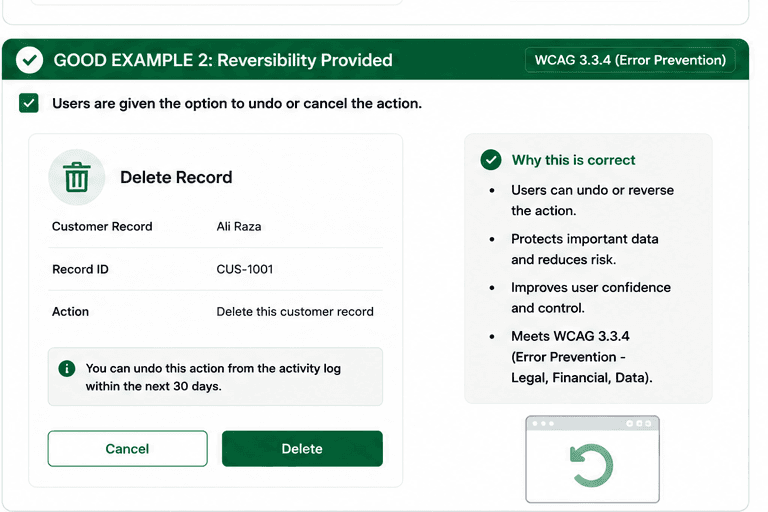Viewport: 768px width, 512px height.
Task: Click the 'CUS-1001' value
Action: tap(245, 269)
